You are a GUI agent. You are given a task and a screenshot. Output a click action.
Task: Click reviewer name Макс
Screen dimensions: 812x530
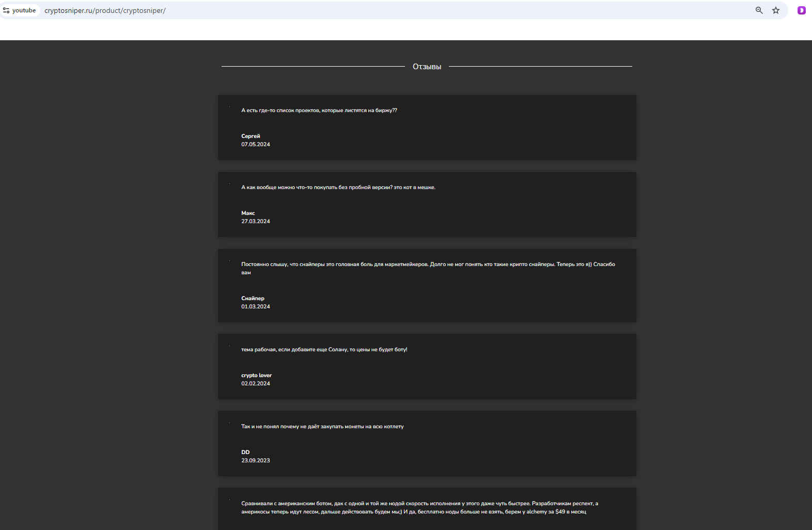(248, 213)
